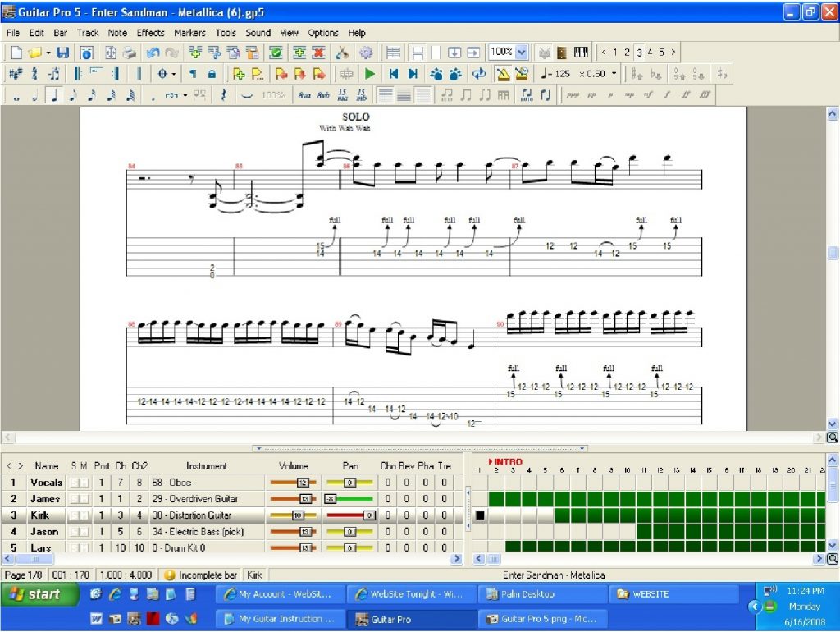
Task: Click the delete bar red X icon
Action: pos(319,53)
